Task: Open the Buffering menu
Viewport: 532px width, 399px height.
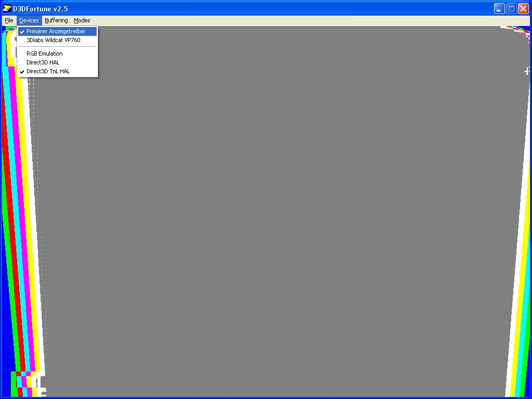Action: (56, 20)
